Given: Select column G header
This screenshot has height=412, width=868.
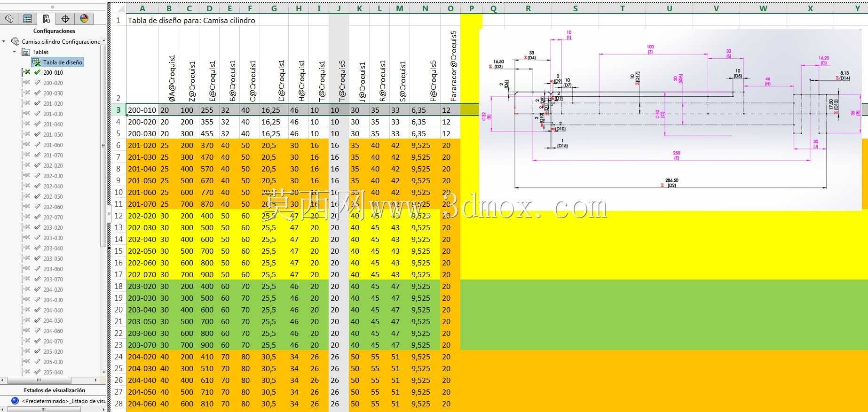Looking at the screenshot, I should point(274,8).
